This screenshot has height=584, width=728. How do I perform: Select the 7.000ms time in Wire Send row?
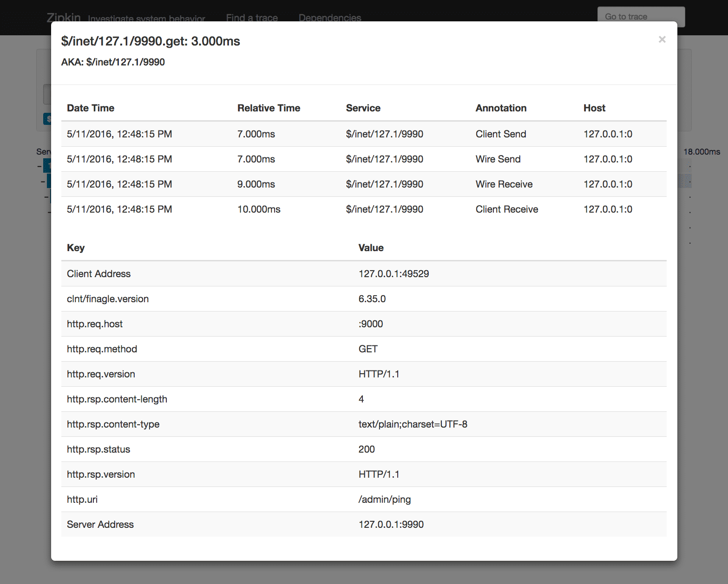pos(256,159)
